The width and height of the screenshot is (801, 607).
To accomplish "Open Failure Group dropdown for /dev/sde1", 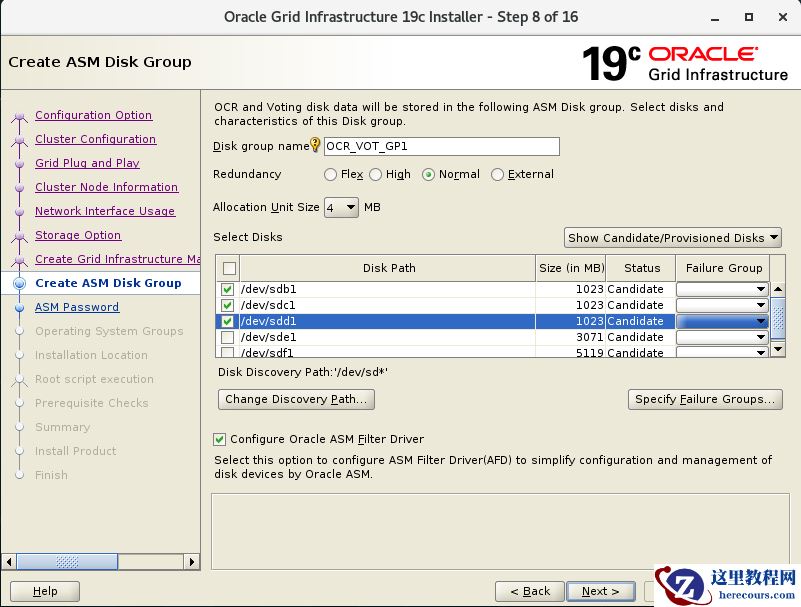I will (722, 337).
